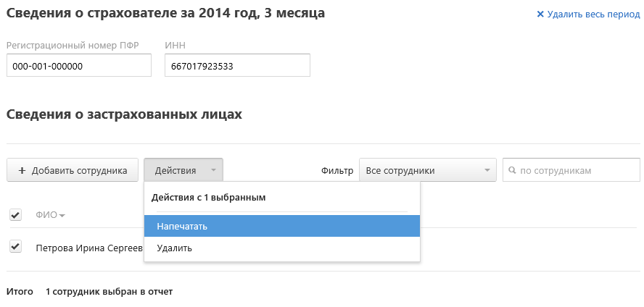Click the "Действия" button label
This screenshot has height=307, width=644.
coord(176,171)
